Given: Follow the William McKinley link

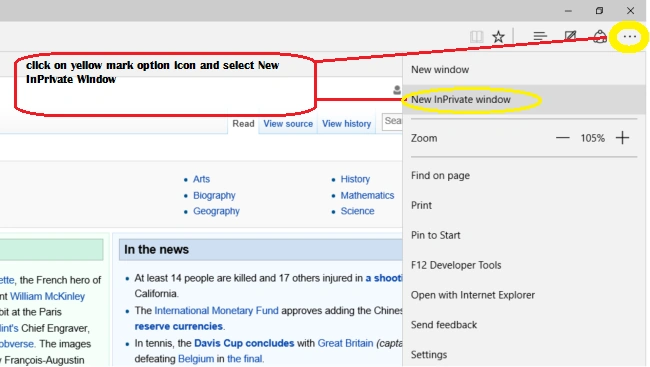Looking at the screenshot, I should pyautogui.click(x=47, y=296).
